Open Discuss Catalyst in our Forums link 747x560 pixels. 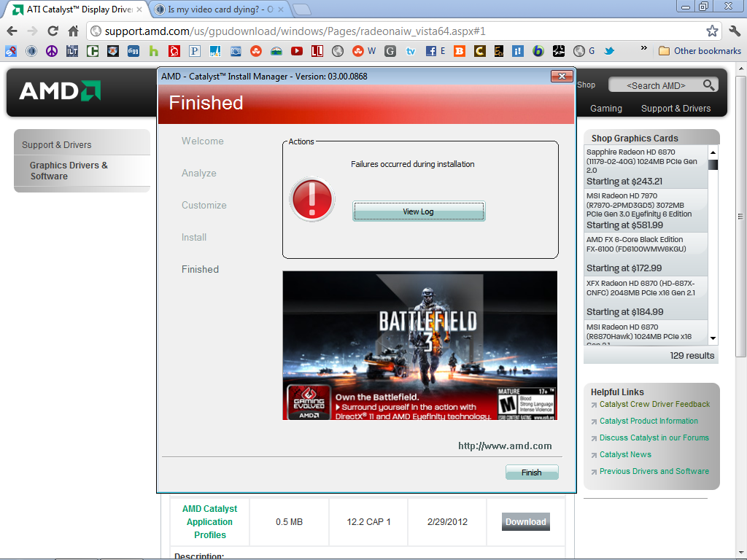(654, 437)
